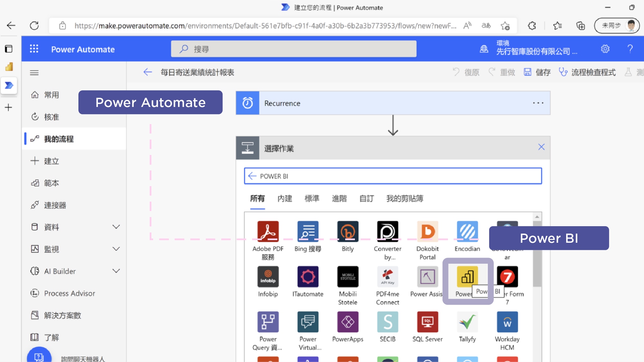Click the connector list scrollbar
The height and width of the screenshot is (362, 644).
pos(537,267)
